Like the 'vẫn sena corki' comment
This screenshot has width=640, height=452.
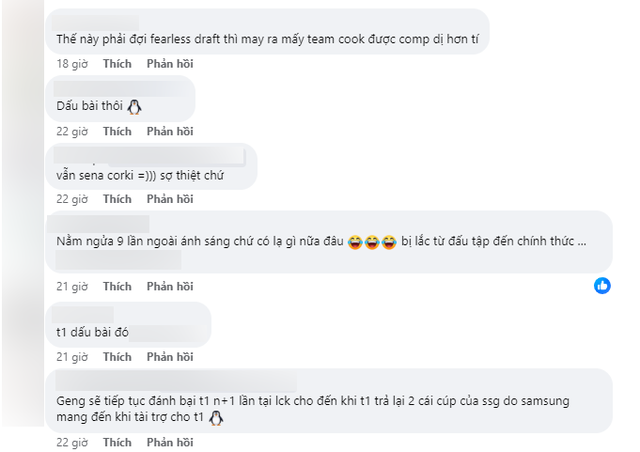click(117, 198)
